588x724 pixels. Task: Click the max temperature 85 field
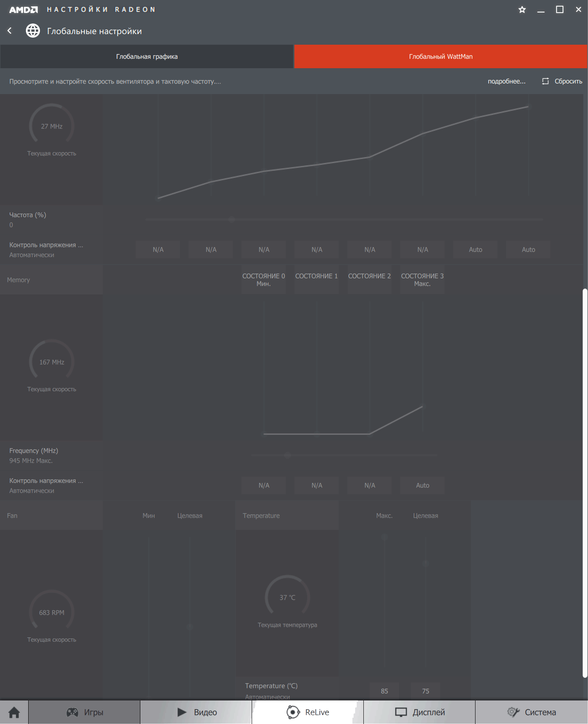pos(384,691)
